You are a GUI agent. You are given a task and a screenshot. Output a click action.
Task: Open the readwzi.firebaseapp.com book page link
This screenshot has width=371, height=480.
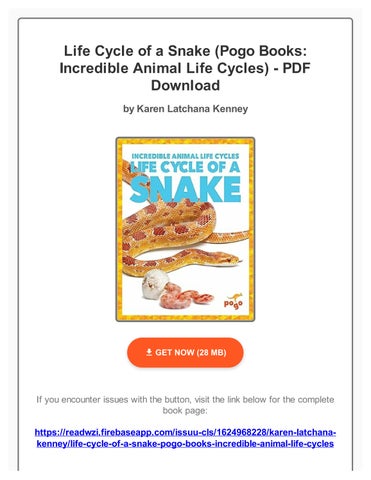(x=185, y=438)
